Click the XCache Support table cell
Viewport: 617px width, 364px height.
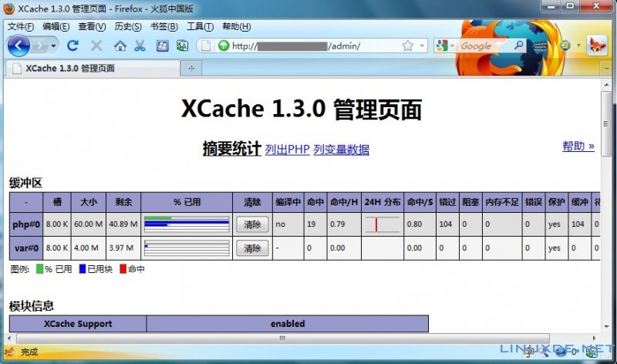pos(78,323)
